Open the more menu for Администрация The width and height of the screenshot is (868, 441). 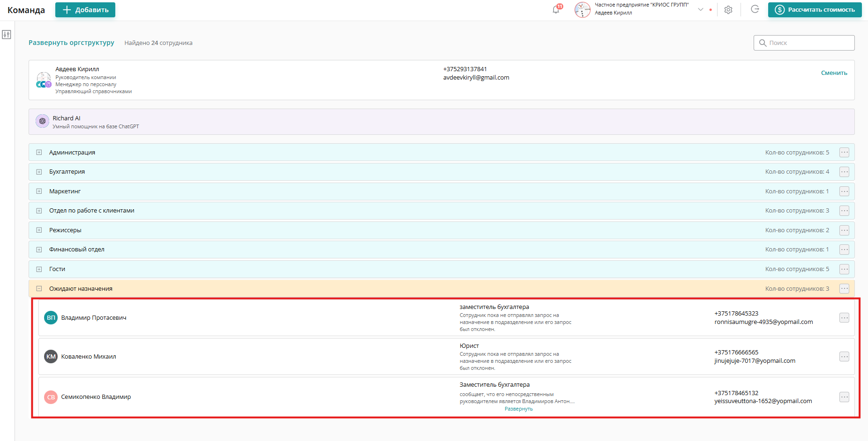tap(844, 153)
